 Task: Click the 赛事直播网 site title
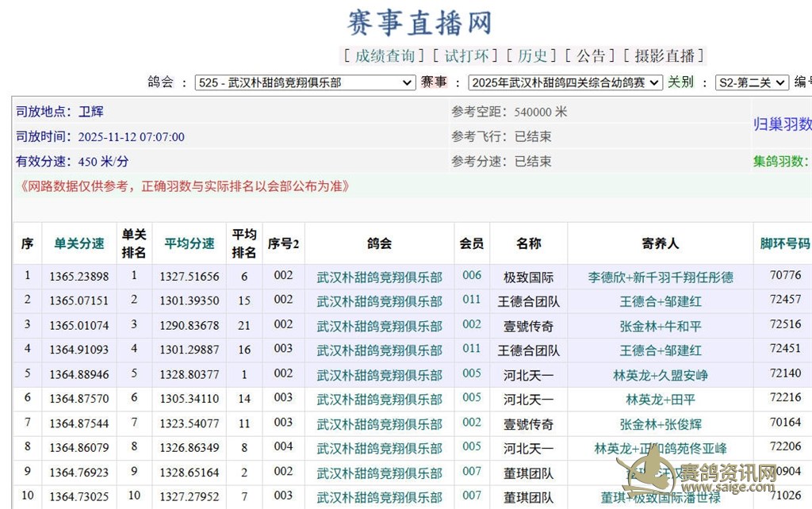419,21
